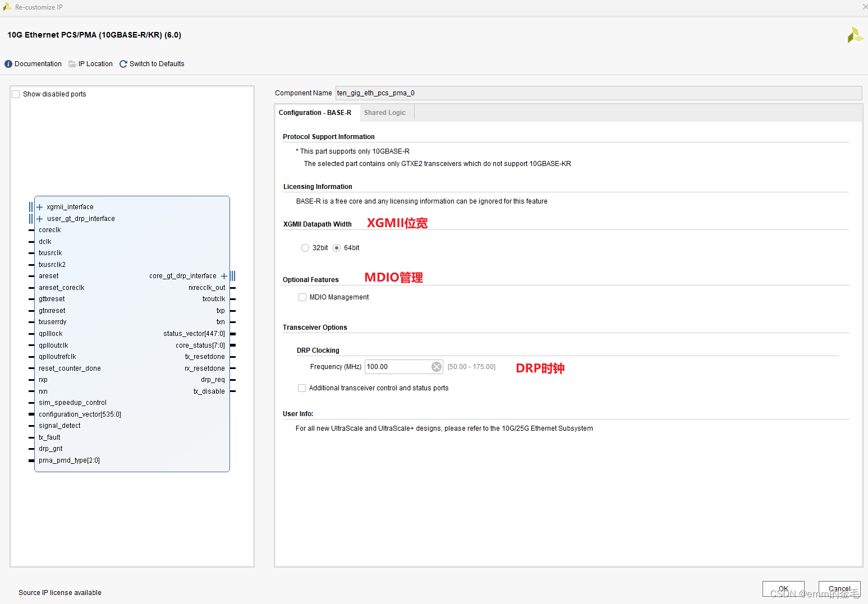Select the 64bit XGMII datapath width
Viewport: 868px width, 604px height.
(337, 248)
